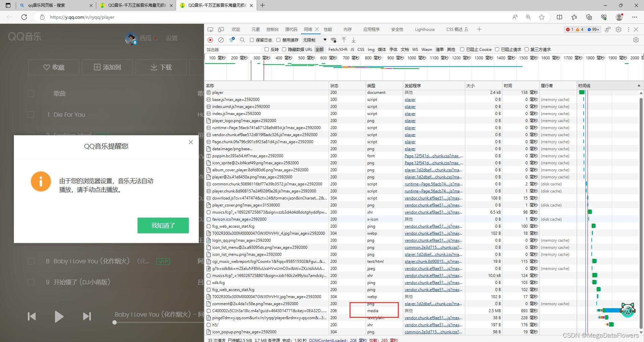Enable 保留日志 checkbox
Screen dimensions: 644x342
click(252, 40)
